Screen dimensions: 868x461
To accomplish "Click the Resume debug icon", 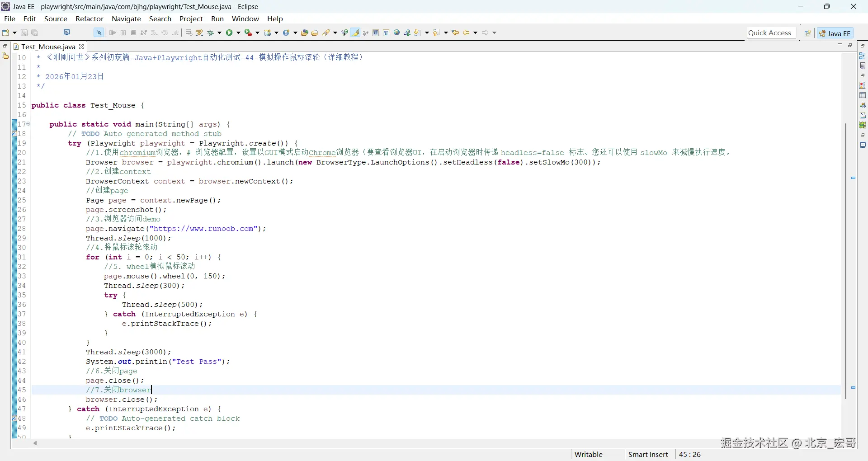I will tap(113, 33).
